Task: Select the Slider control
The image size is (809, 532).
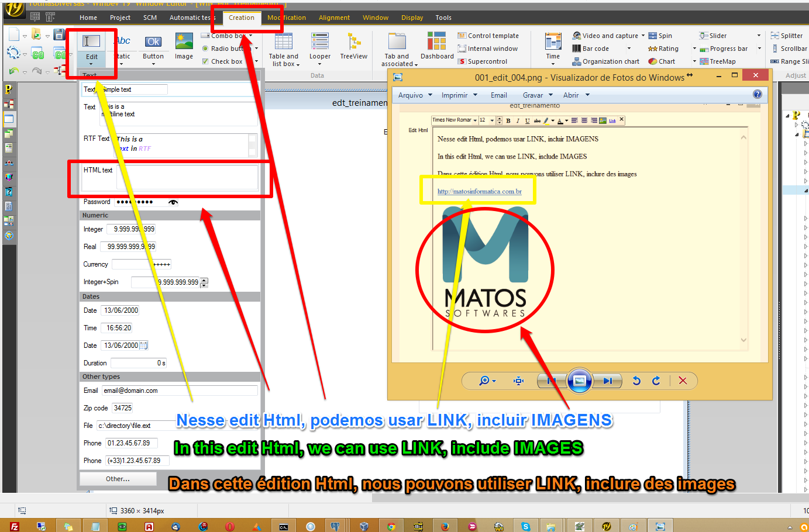Action: click(x=713, y=36)
